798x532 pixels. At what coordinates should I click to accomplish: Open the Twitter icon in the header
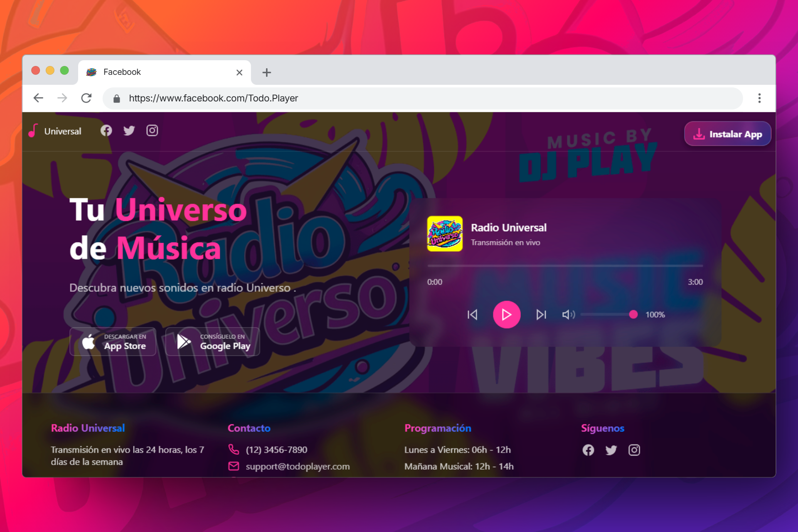pyautogui.click(x=129, y=131)
